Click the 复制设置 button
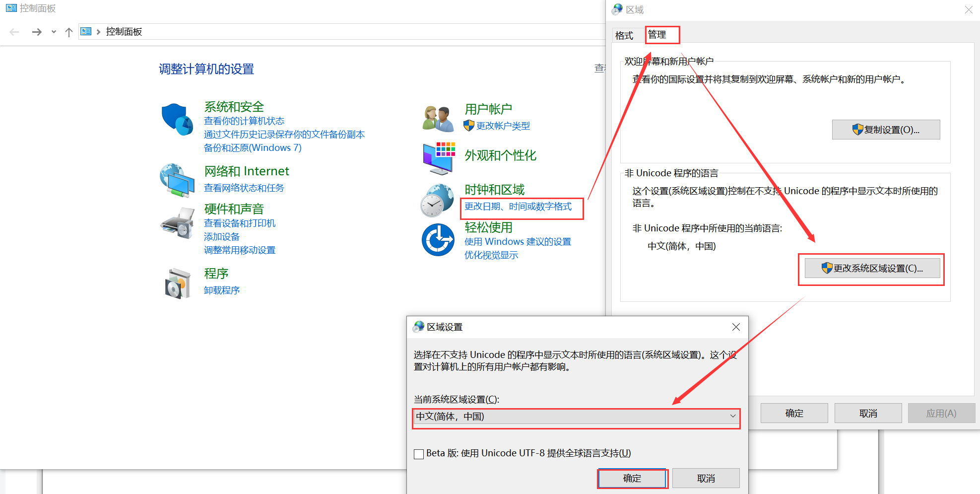The width and height of the screenshot is (980, 494). click(x=886, y=130)
